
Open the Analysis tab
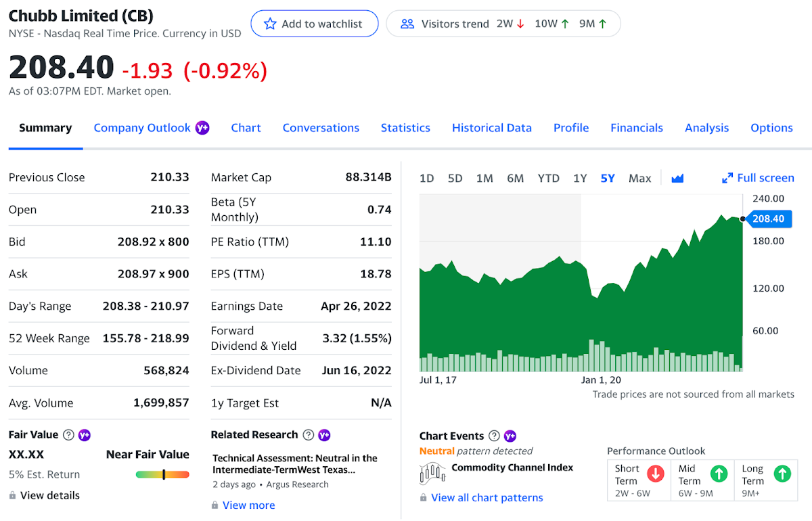click(707, 128)
